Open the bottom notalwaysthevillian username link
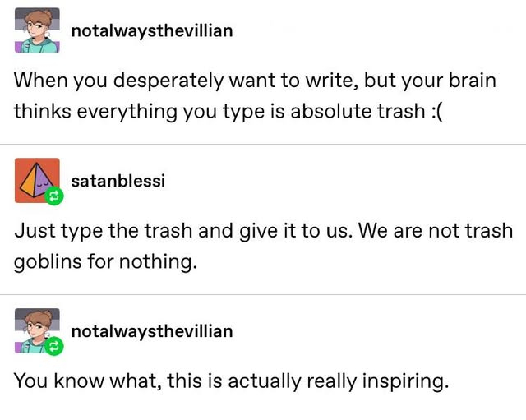 pyautogui.click(x=152, y=331)
